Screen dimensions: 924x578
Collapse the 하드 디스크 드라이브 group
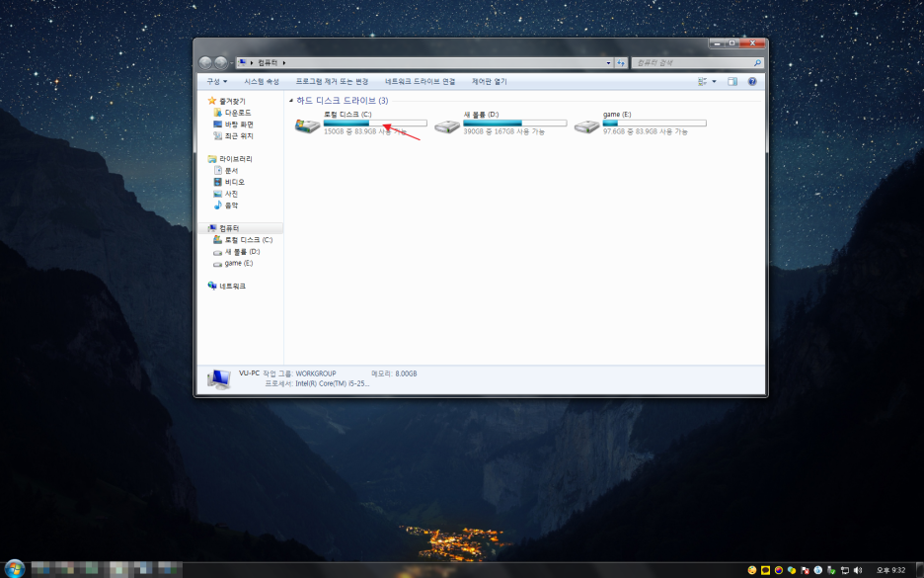pos(290,101)
